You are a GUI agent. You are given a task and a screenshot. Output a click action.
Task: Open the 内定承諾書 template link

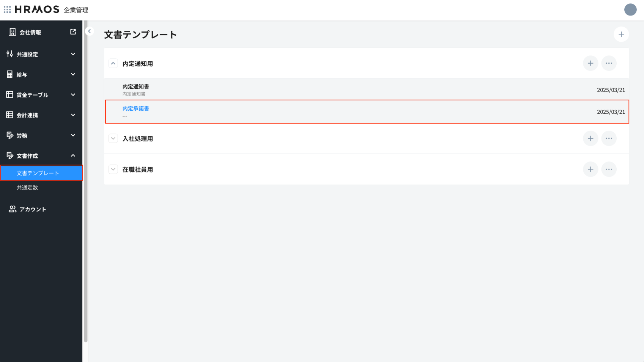point(136,109)
